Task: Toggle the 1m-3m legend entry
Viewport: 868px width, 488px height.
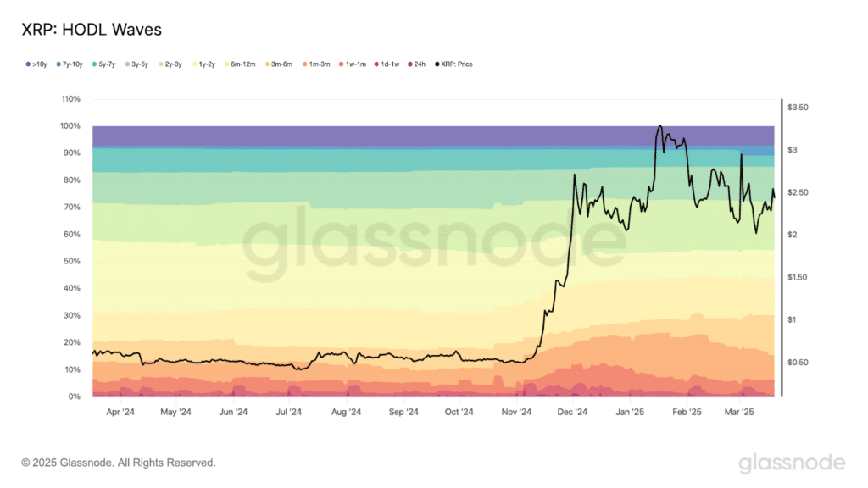Action: point(317,64)
